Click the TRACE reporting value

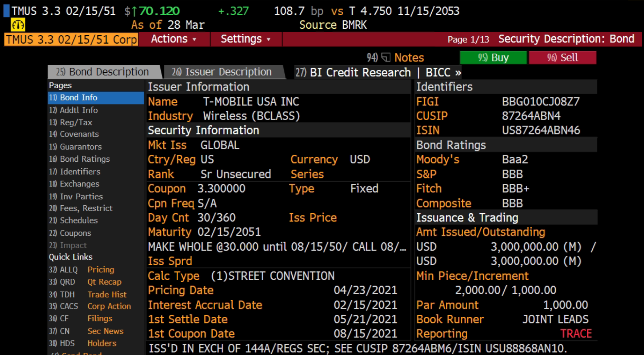(576, 334)
